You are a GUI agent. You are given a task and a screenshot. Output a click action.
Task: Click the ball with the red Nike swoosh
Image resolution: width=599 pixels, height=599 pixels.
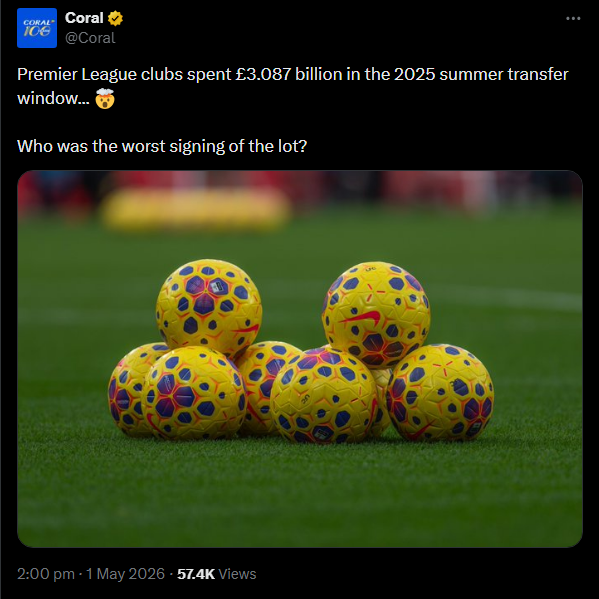(376, 315)
